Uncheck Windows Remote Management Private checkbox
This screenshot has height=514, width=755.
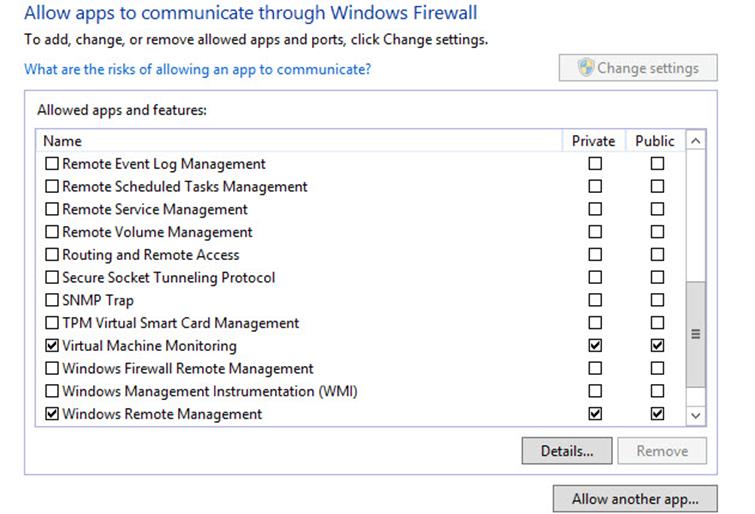[x=595, y=413]
